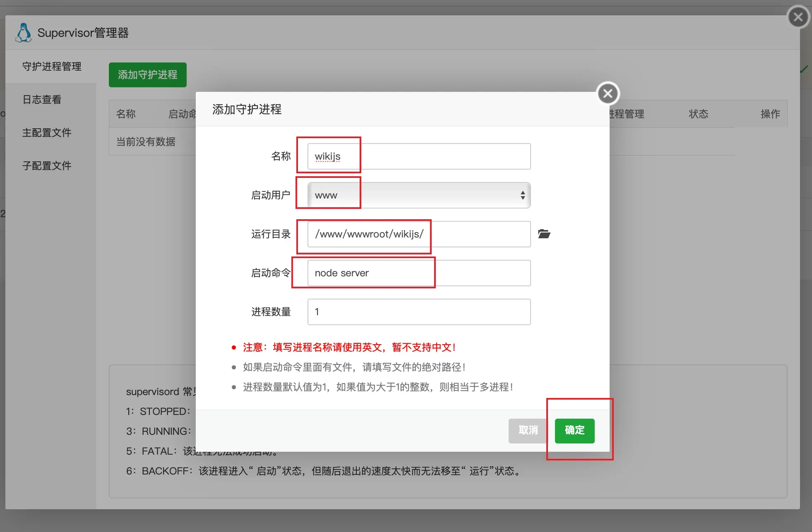Confirm with the green 确定 button
This screenshot has width=812, height=532.
click(574, 431)
